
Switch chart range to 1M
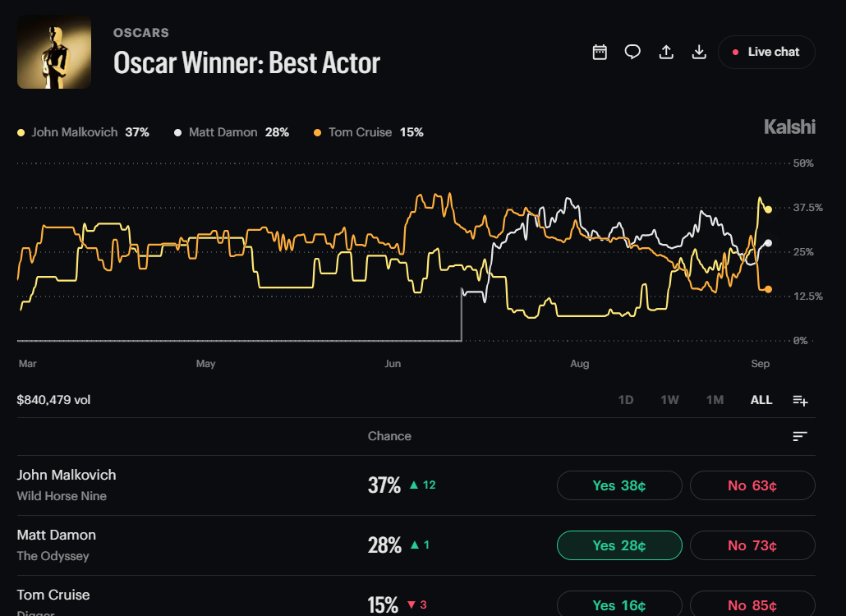pyautogui.click(x=715, y=400)
